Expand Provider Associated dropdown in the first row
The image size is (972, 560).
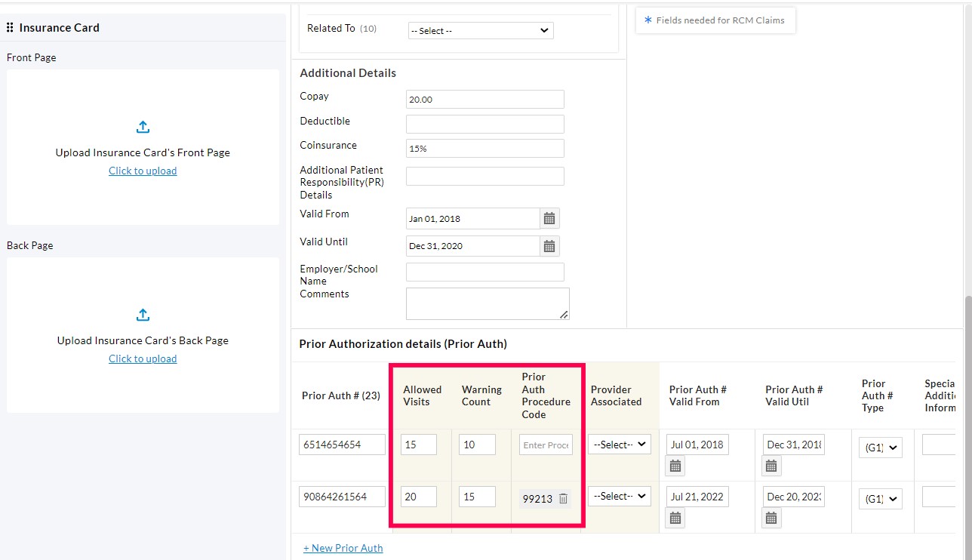[x=618, y=444]
